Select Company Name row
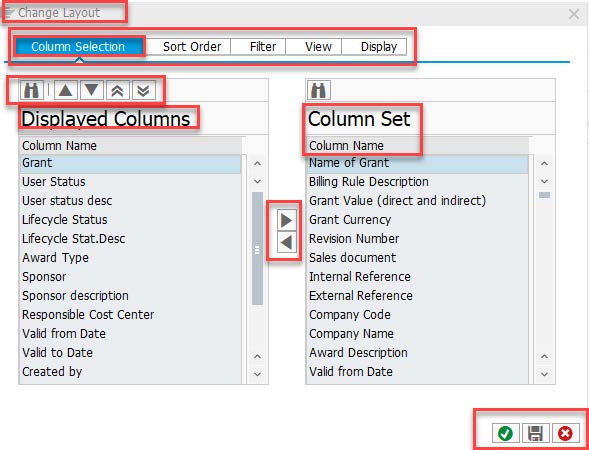The height and width of the screenshot is (450, 589). point(417,334)
